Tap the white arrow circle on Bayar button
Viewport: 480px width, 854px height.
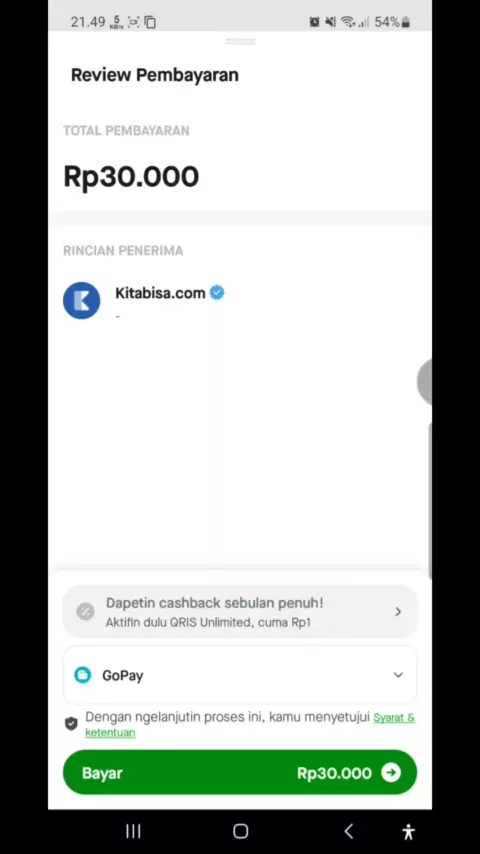tap(391, 772)
